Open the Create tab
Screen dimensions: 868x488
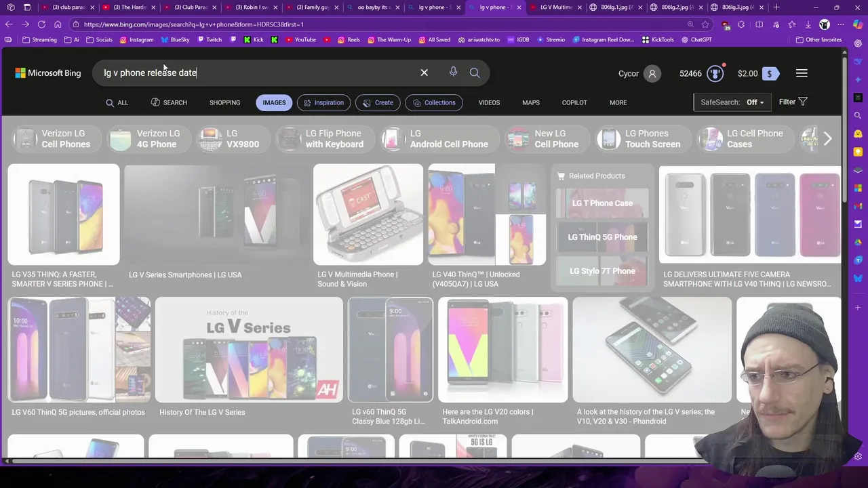378,102
